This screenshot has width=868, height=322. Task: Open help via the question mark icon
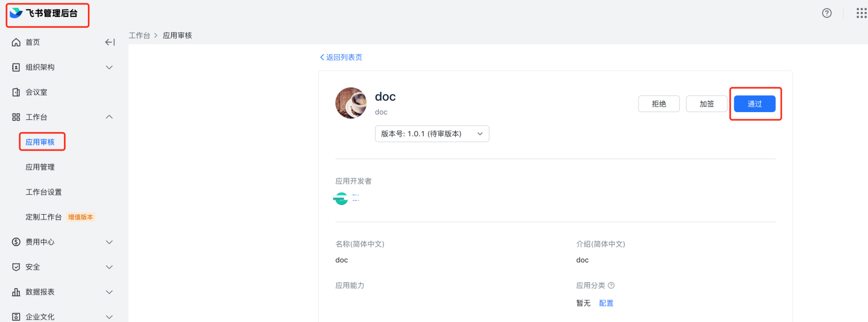pyautogui.click(x=827, y=13)
